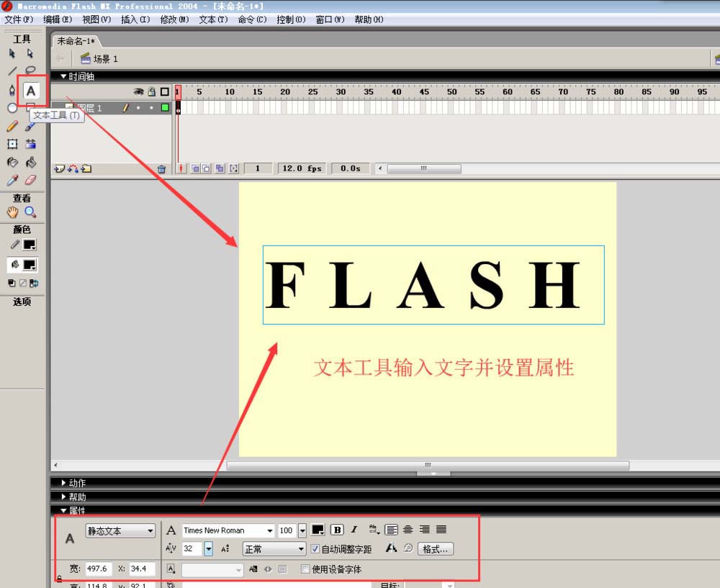The width and height of the screenshot is (720, 588).
Task: Select the Zoom magnifier tool
Action: click(30, 212)
